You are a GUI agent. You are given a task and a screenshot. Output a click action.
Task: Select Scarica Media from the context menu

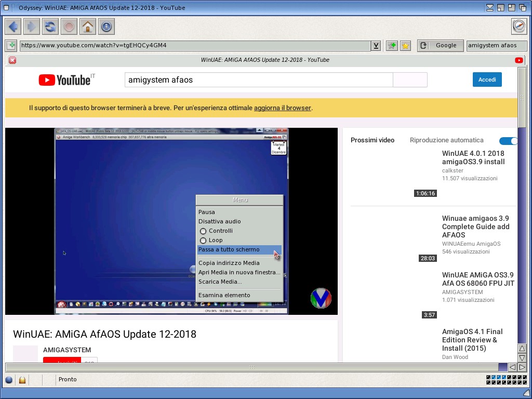220,282
